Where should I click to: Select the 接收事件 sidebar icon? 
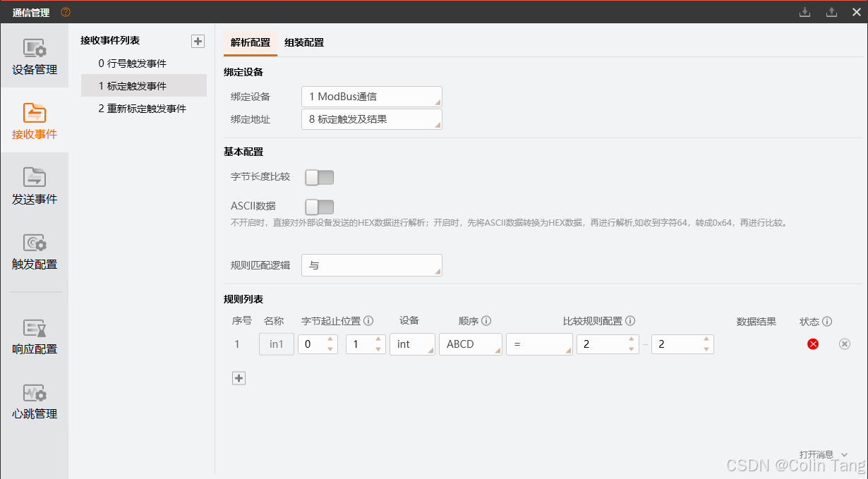34,121
